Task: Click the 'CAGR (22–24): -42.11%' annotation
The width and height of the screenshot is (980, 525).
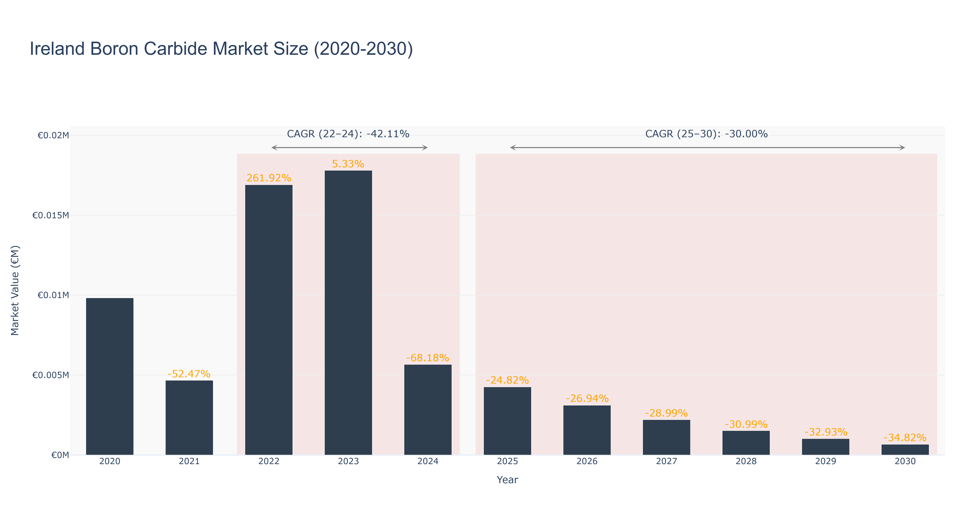Action: pos(348,134)
